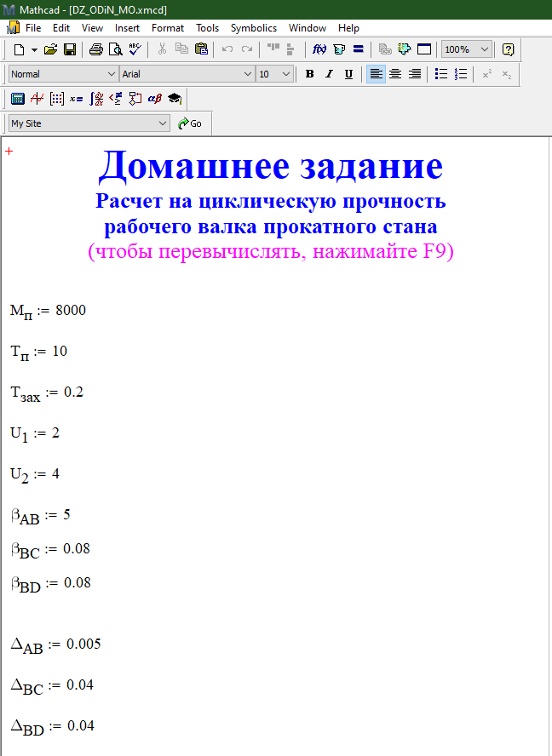Viewport: 552px width, 756px height.
Task: Click the Cut scissors icon
Action: click(162, 49)
